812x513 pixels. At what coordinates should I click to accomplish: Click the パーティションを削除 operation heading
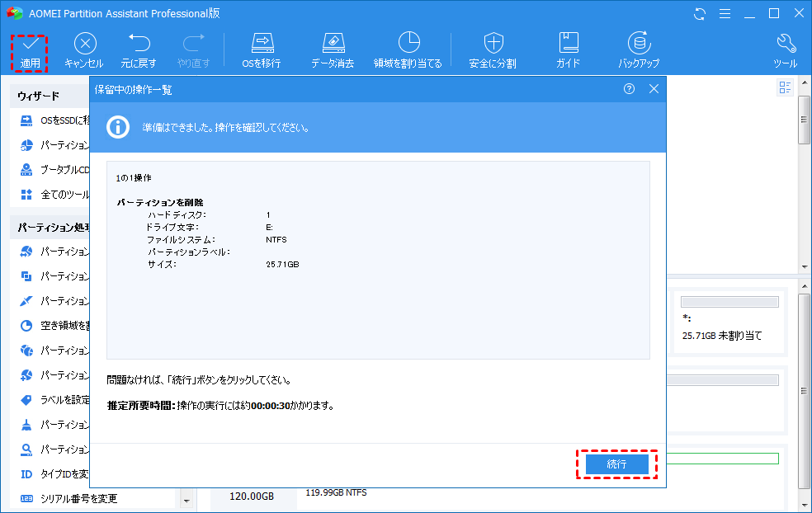click(x=159, y=202)
